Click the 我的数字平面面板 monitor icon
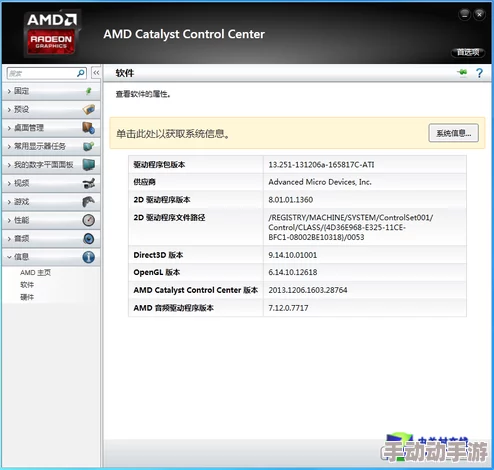Viewport: 494px width, 470px height. click(89, 165)
